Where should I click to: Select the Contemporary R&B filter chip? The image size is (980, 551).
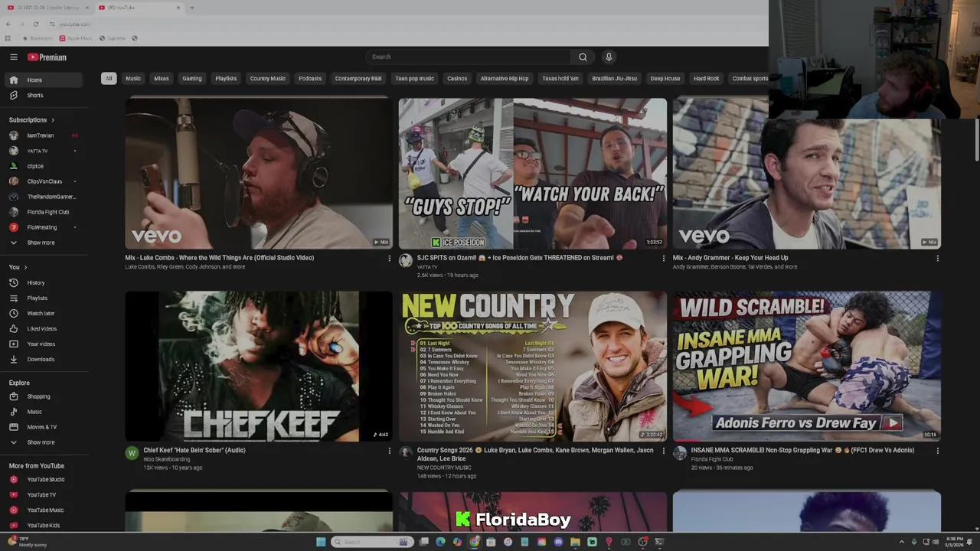point(358,78)
